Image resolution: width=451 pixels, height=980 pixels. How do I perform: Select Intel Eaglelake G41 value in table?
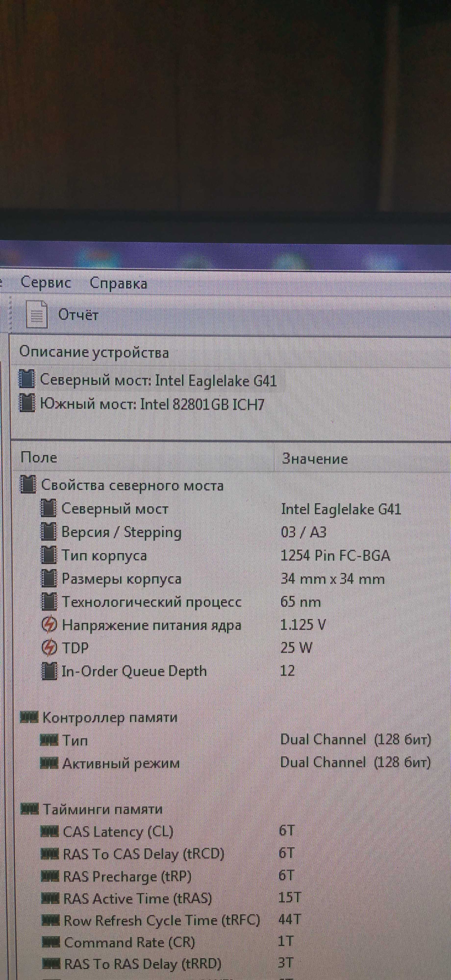coord(341,509)
